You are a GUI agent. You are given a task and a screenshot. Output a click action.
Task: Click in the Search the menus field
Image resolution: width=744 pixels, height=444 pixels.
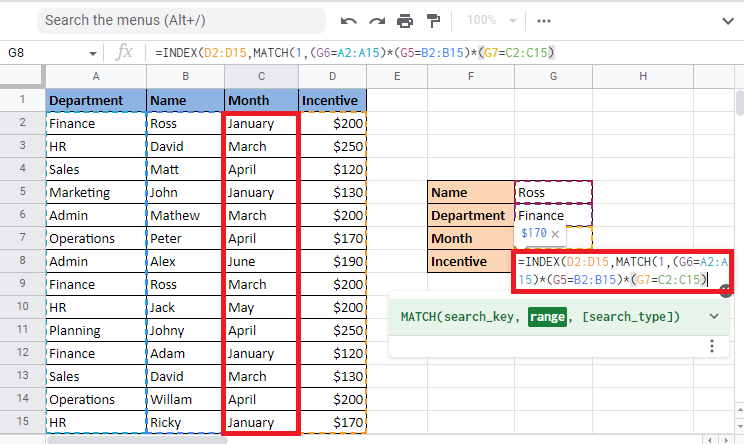180,20
